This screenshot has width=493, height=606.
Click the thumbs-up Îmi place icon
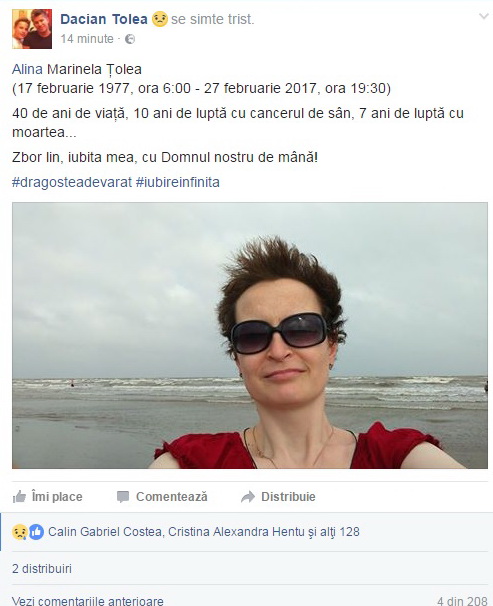click(19, 496)
